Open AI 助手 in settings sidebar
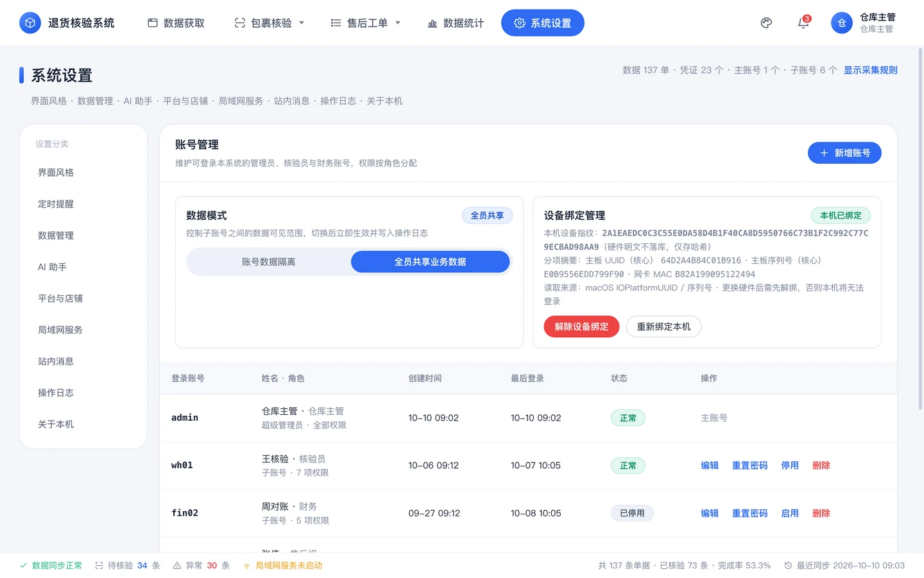This screenshot has height=578, width=924. click(83, 267)
